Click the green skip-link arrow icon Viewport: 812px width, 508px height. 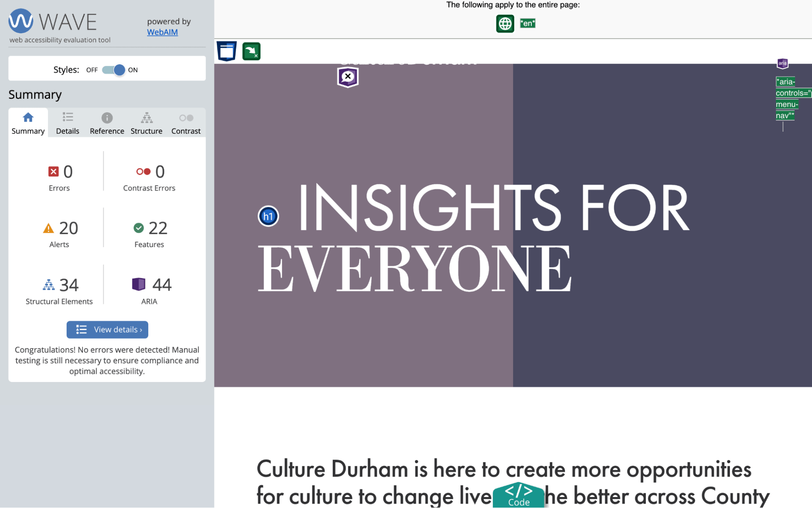(x=251, y=52)
